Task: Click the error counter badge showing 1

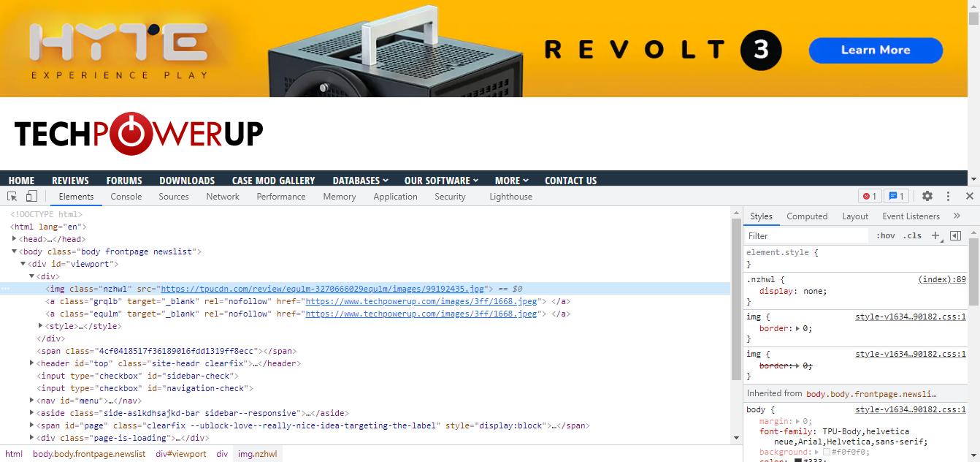Action: tap(869, 196)
